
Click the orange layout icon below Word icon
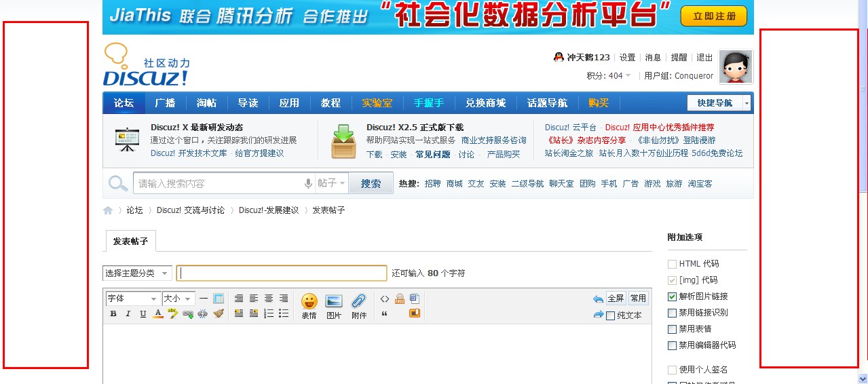[x=414, y=313]
